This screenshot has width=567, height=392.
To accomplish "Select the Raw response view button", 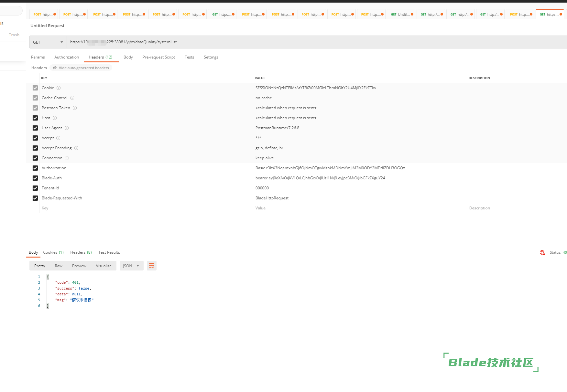I will (x=59, y=266).
